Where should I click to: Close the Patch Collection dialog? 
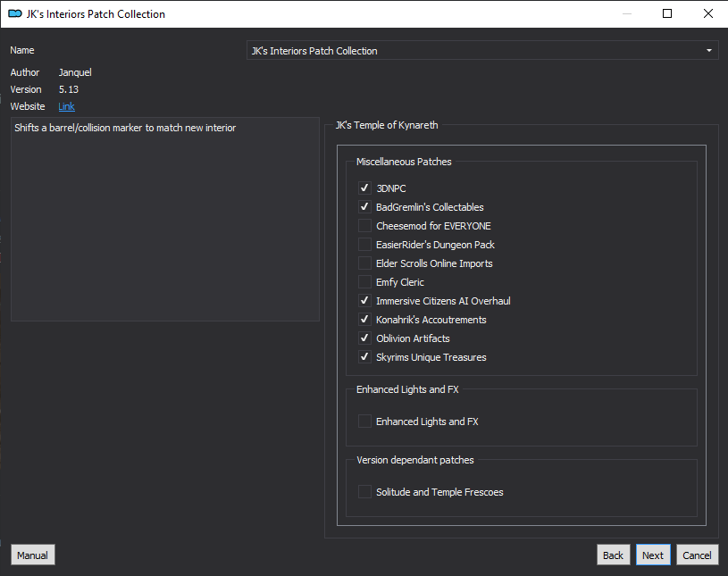point(708,14)
